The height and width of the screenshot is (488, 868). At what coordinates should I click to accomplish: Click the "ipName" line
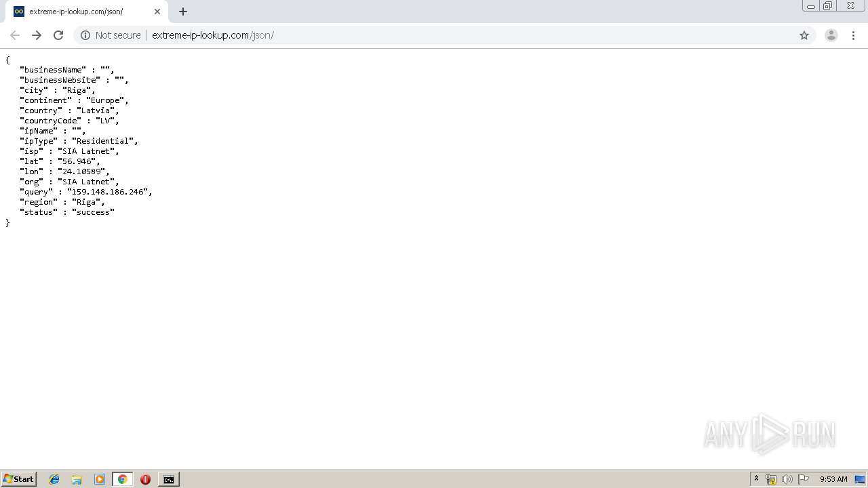pyautogui.click(x=53, y=131)
